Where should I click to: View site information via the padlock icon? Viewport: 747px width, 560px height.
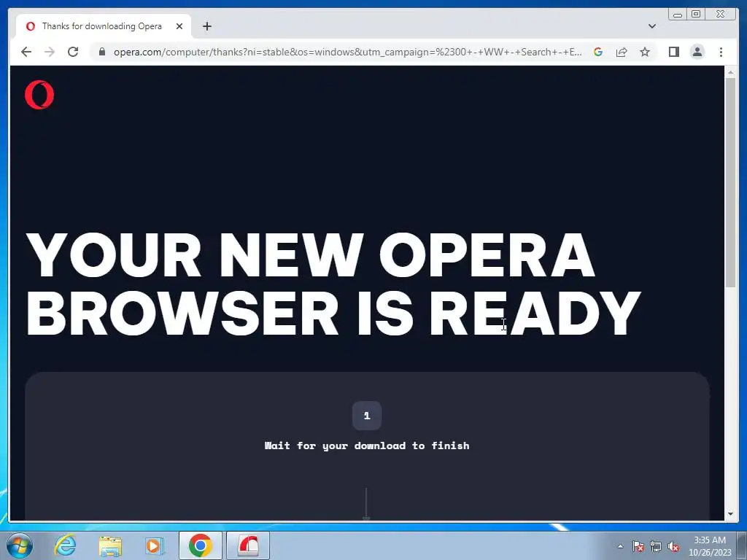[101, 52]
